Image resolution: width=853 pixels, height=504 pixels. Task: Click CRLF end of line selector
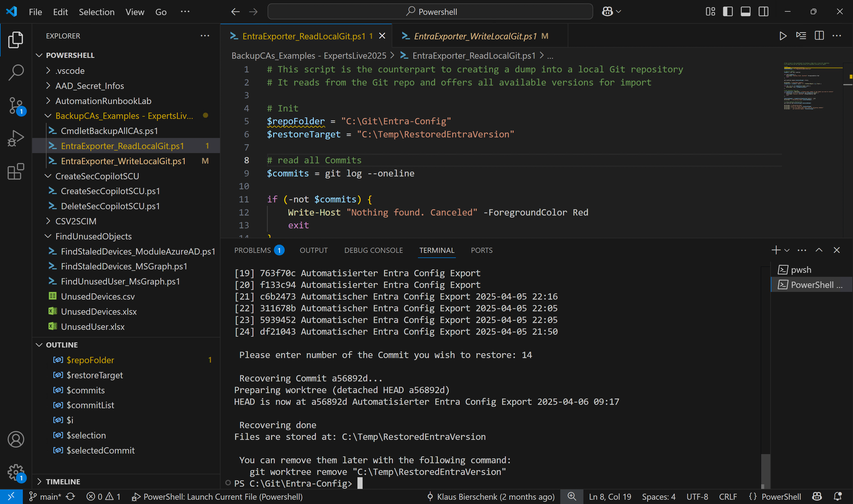coord(728,497)
